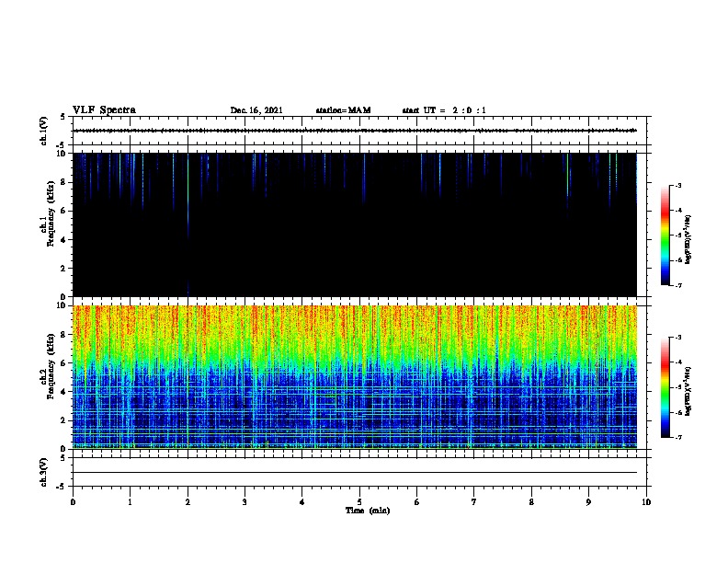
Task: Click ch.1 frequency axis tick label '4'
Action: coord(63,240)
